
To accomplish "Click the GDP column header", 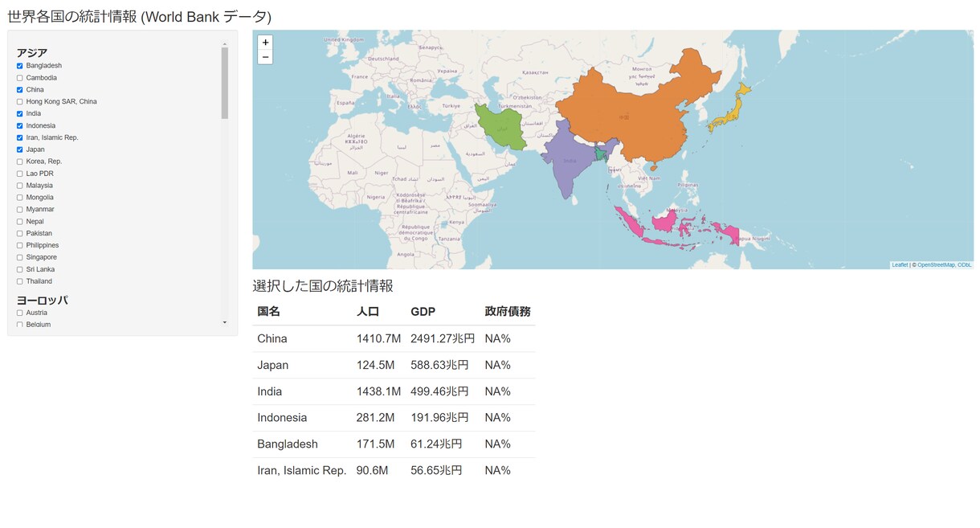I will coord(423,312).
